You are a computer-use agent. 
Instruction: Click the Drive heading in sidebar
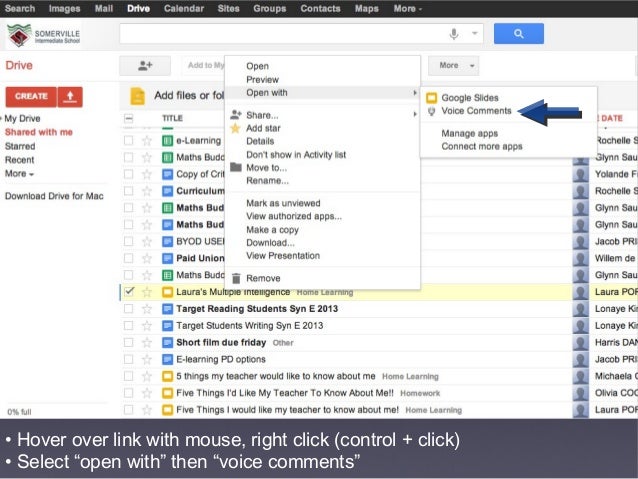tap(19, 66)
